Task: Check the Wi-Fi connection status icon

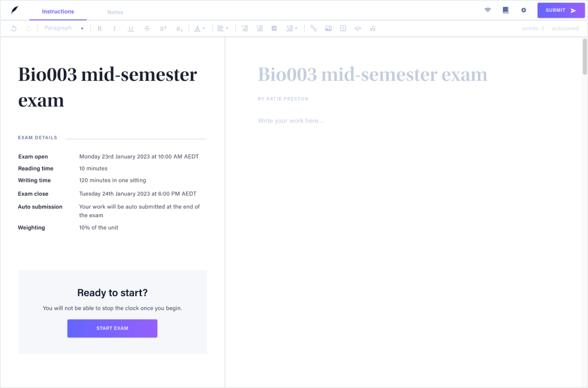Action: pyautogui.click(x=488, y=10)
